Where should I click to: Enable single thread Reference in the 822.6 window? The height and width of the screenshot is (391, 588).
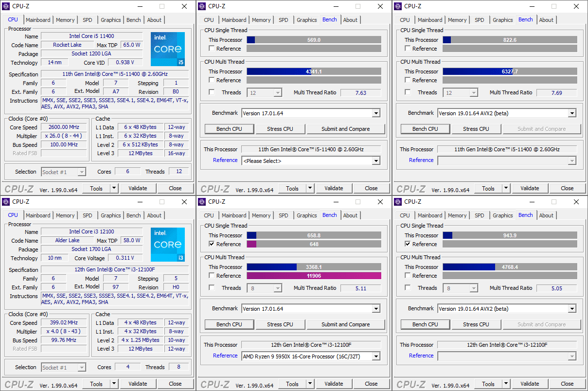(x=408, y=49)
